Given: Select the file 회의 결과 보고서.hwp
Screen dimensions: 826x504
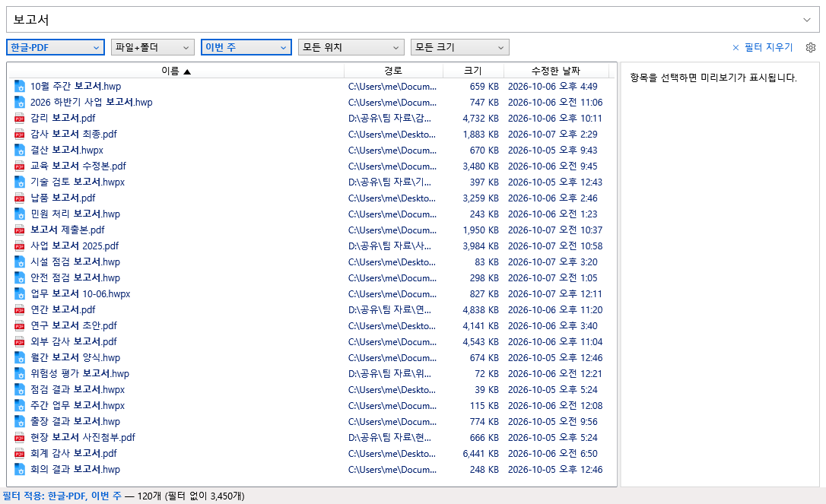Looking at the screenshot, I should tap(75, 469).
